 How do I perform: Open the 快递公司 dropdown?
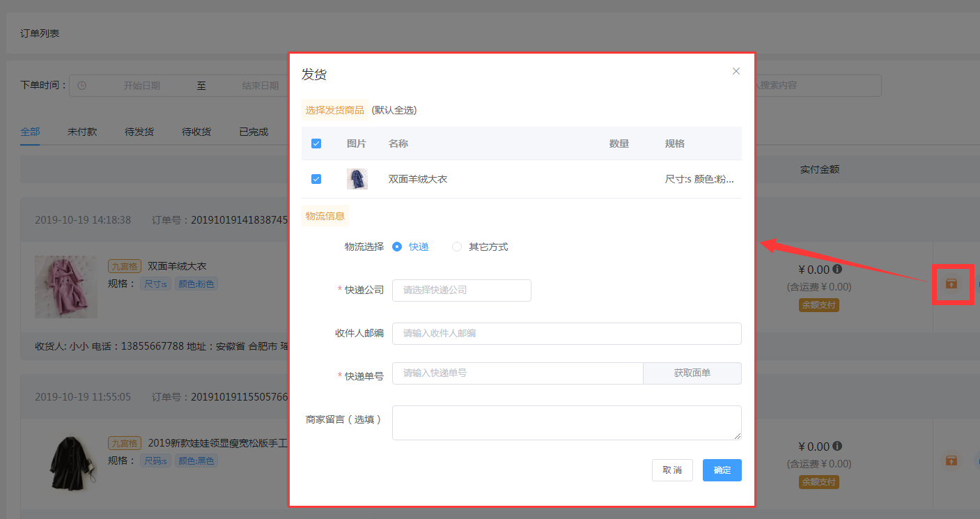point(462,291)
